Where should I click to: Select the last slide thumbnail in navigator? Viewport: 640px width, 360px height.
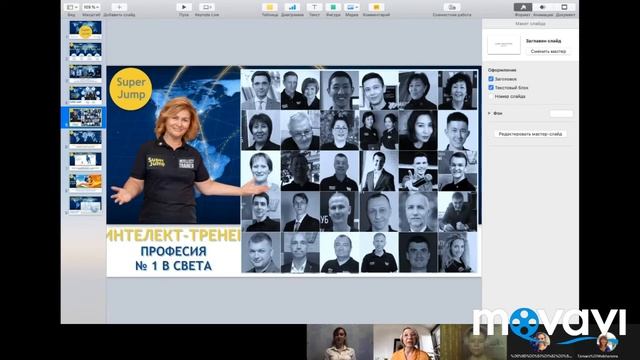85,204
